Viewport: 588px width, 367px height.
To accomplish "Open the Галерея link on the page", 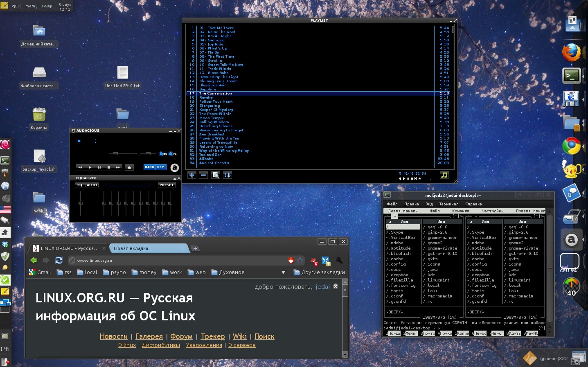I will (149, 336).
